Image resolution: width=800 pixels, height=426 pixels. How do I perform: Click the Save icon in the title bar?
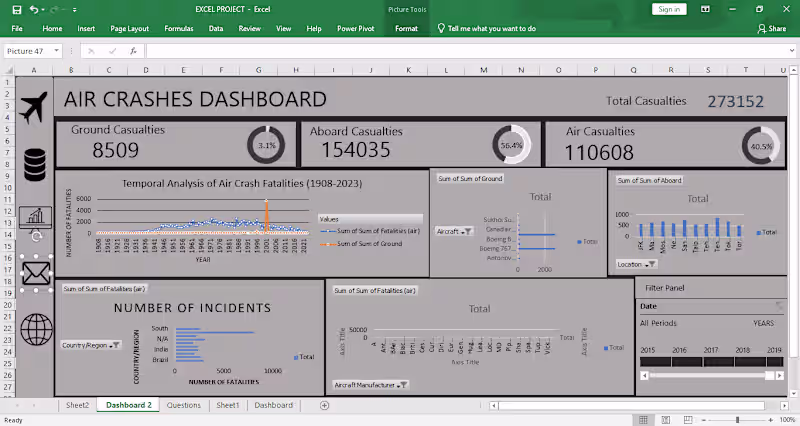pos(17,10)
